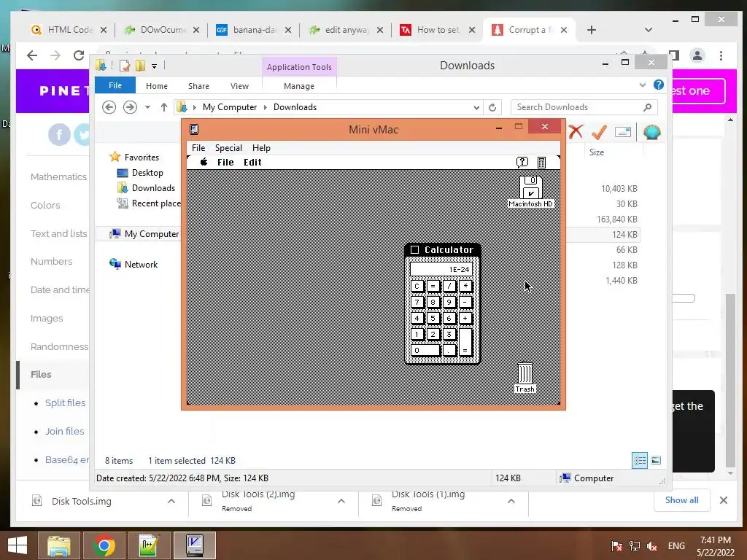Click the plus key on Calculator
This screenshot has height=560, width=747.
pos(465,318)
